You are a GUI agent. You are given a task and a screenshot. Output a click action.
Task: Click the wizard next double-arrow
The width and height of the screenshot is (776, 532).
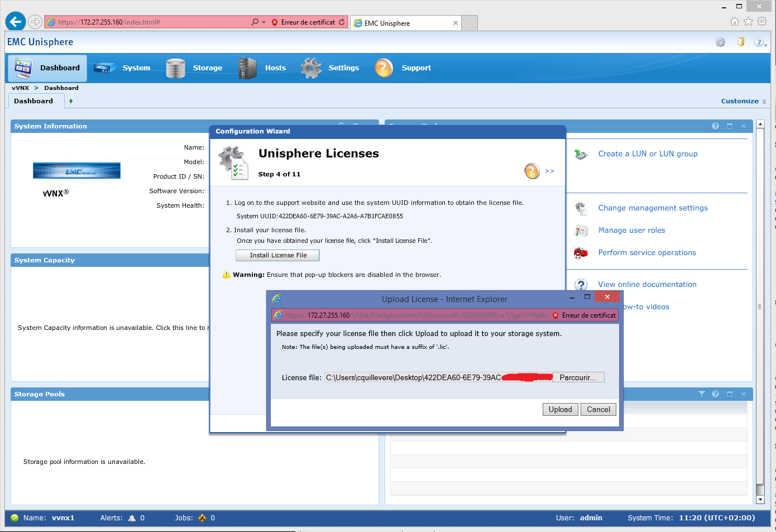[x=549, y=171]
